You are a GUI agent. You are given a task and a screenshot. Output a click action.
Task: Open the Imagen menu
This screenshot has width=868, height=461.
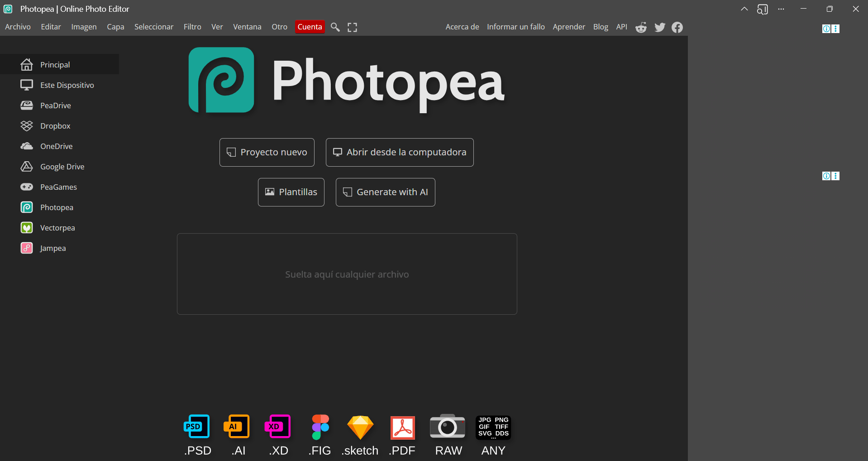(x=84, y=27)
